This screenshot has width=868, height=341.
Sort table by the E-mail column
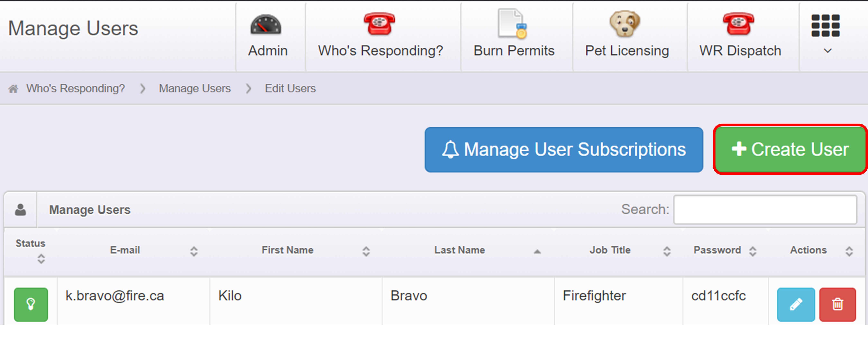tap(125, 250)
